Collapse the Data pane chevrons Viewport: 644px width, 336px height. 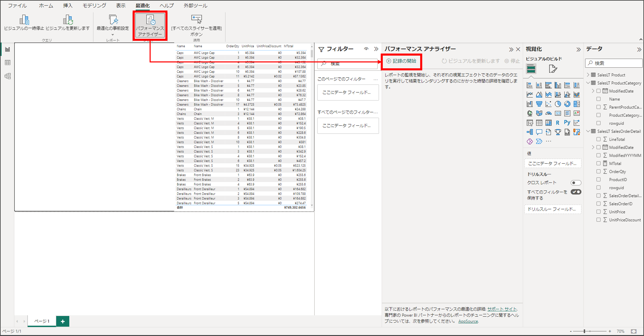coord(639,50)
